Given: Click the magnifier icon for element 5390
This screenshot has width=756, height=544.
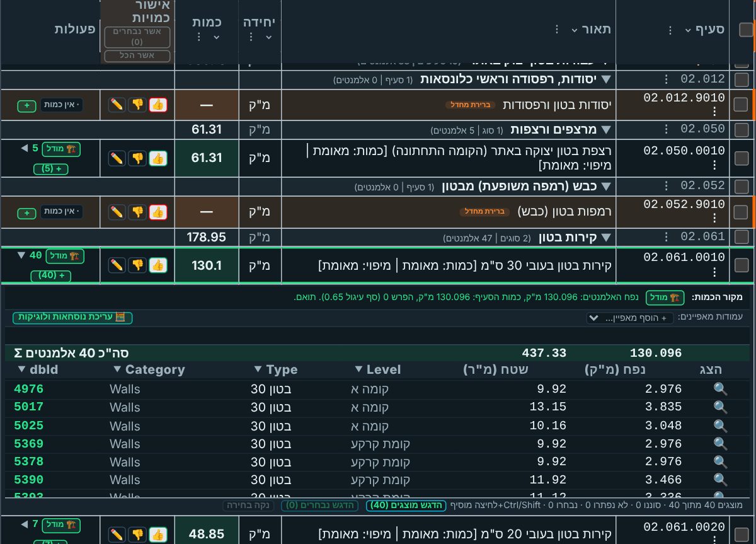Looking at the screenshot, I should 720,480.
